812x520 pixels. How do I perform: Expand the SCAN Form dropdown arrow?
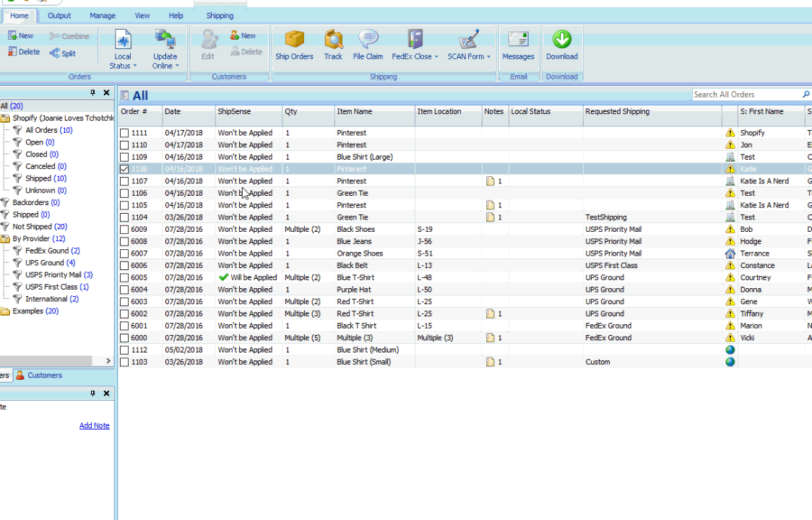pos(488,57)
